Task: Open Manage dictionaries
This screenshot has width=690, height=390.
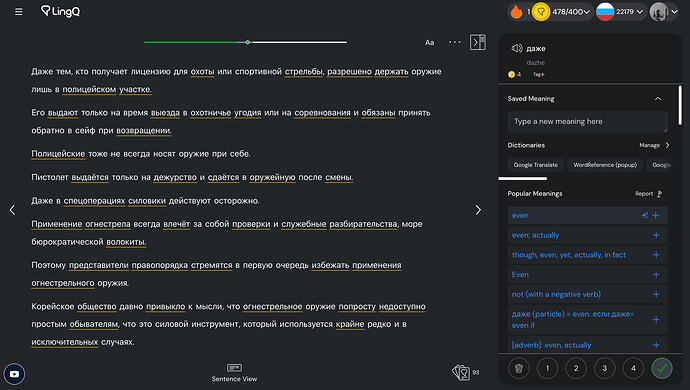Action: [x=654, y=145]
